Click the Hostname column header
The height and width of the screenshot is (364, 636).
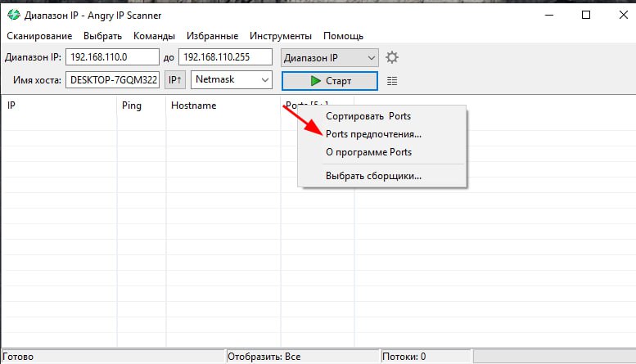[193, 106]
